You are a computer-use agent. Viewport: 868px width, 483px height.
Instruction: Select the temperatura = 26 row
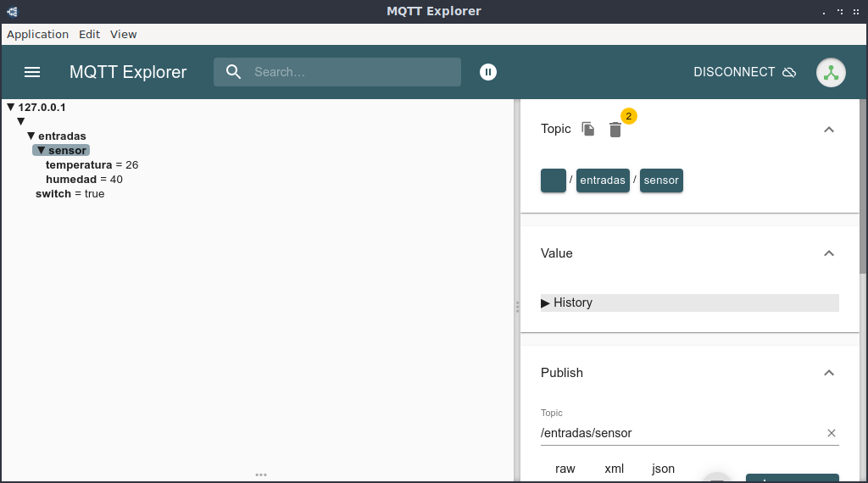point(92,165)
